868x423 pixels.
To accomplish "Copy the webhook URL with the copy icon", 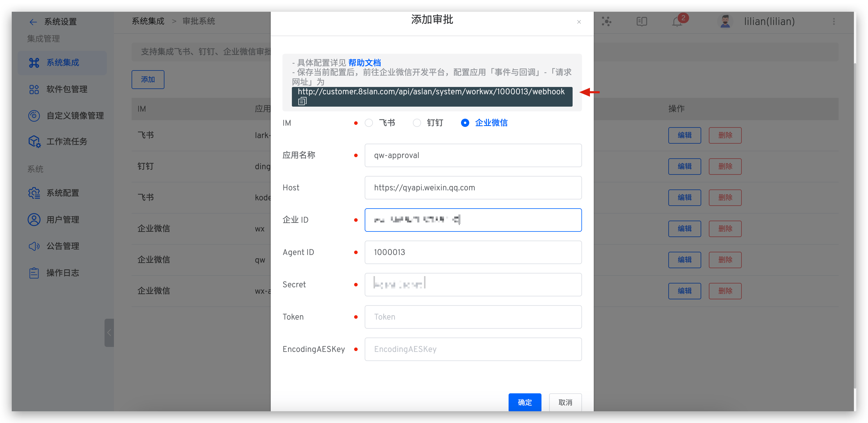I will [x=302, y=101].
